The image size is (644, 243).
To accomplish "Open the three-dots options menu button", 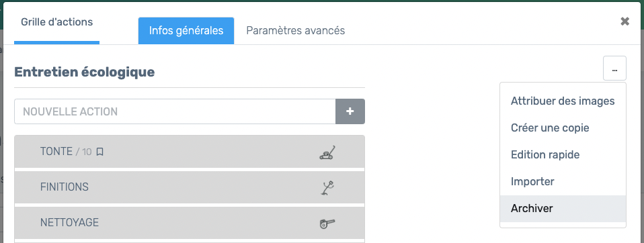I will (x=614, y=68).
